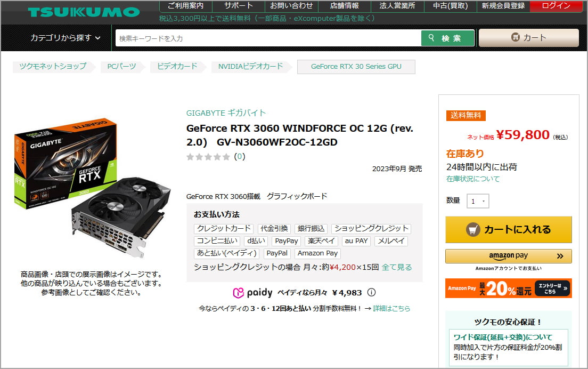
Task: Go to ビデオカード breadcrumb
Action: coord(177,67)
